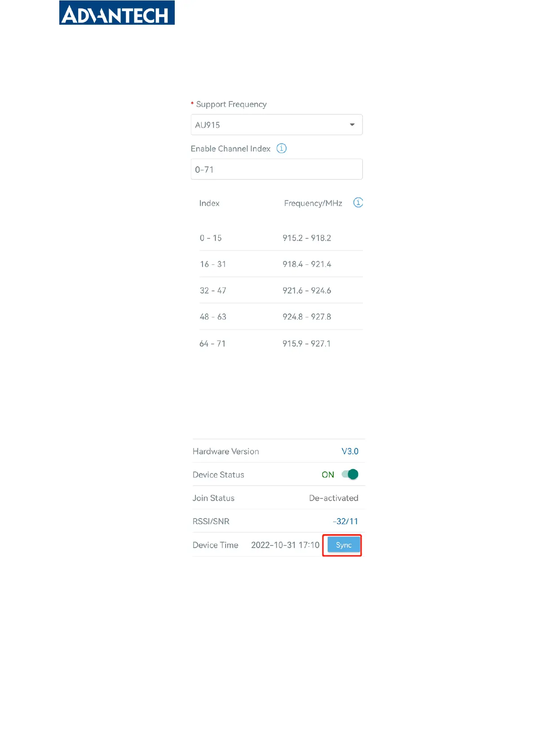
Task: Click the Device Time date value
Action: click(285, 545)
